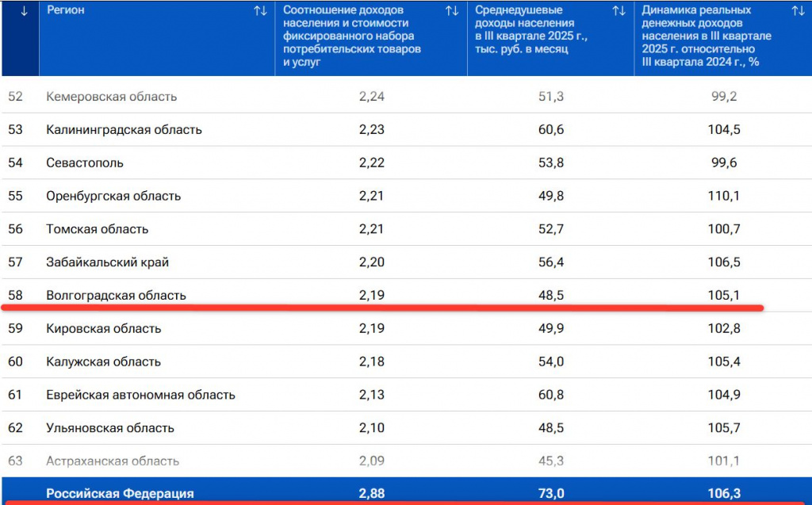Click the 110,1 value for Оренбургская область
This screenshot has height=505, width=812.
[x=723, y=197]
